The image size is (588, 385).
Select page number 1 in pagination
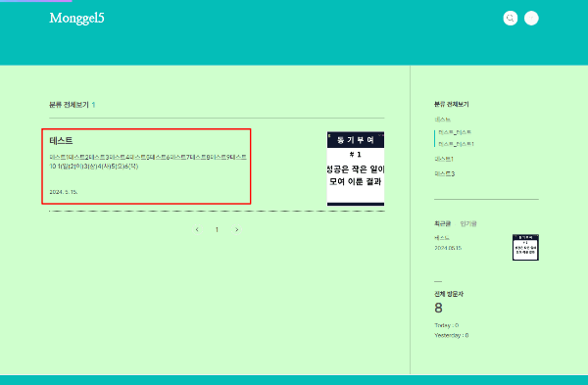click(x=217, y=229)
